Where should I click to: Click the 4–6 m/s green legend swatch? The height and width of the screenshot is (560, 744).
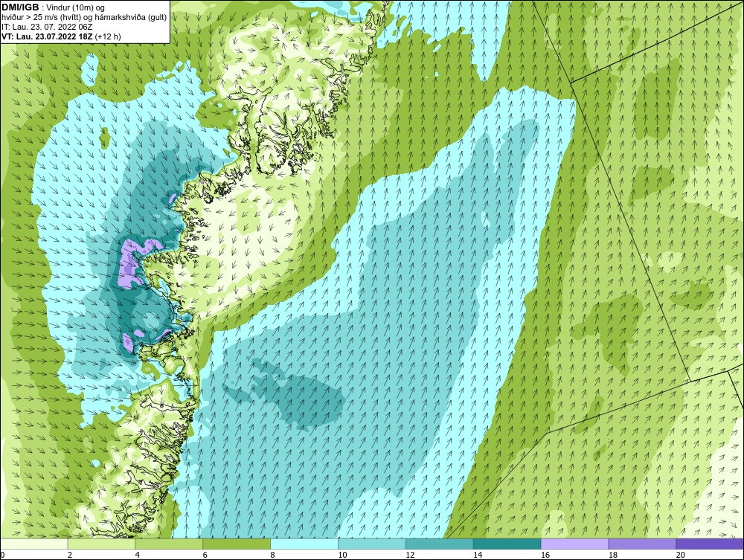pyautogui.click(x=169, y=544)
